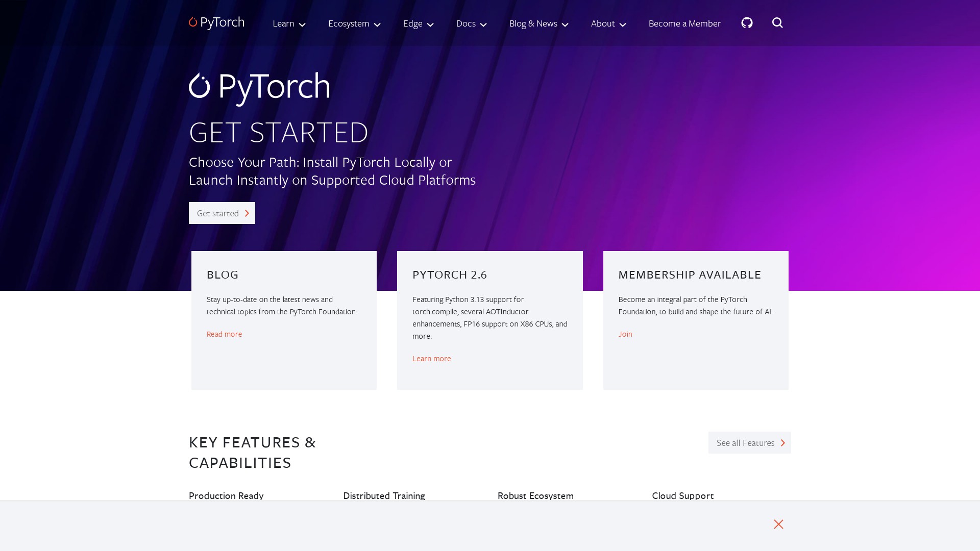Click Become a Member nav item
The width and height of the screenshot is (980, 551).
pos(684,23)
